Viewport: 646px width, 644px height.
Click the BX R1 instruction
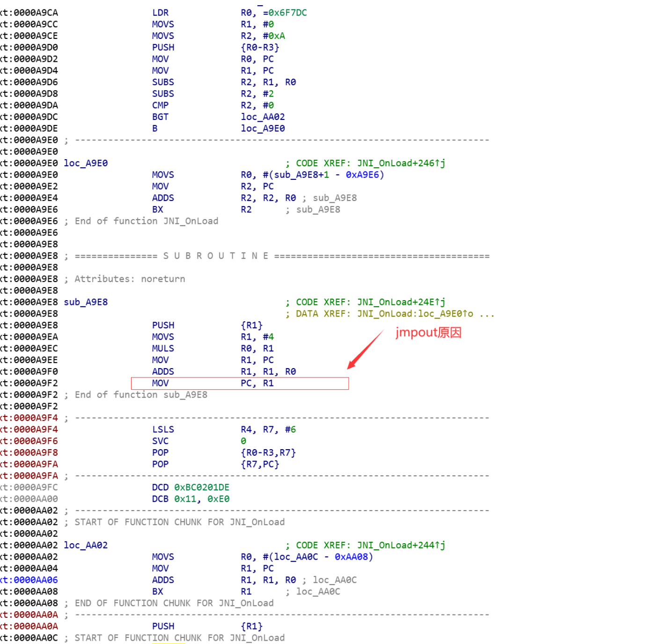coord(202,592)
